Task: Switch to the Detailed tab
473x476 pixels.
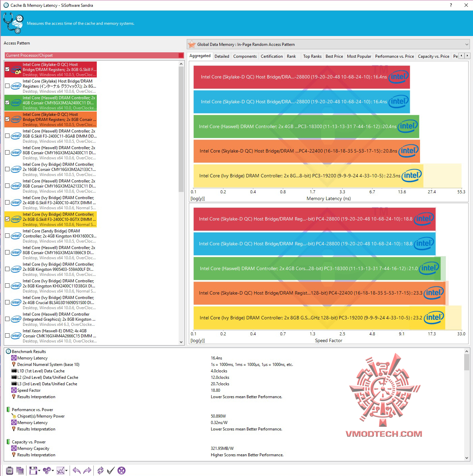Action: tap(222, 56)
